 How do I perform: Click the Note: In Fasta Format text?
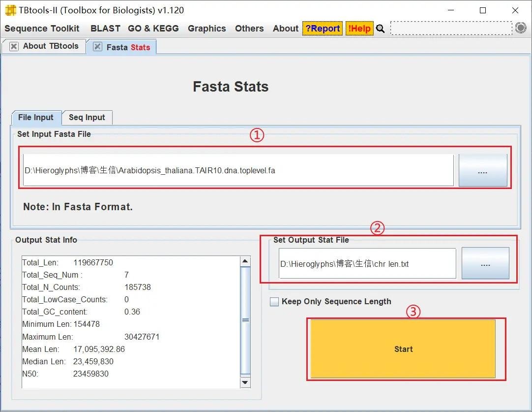78,207
